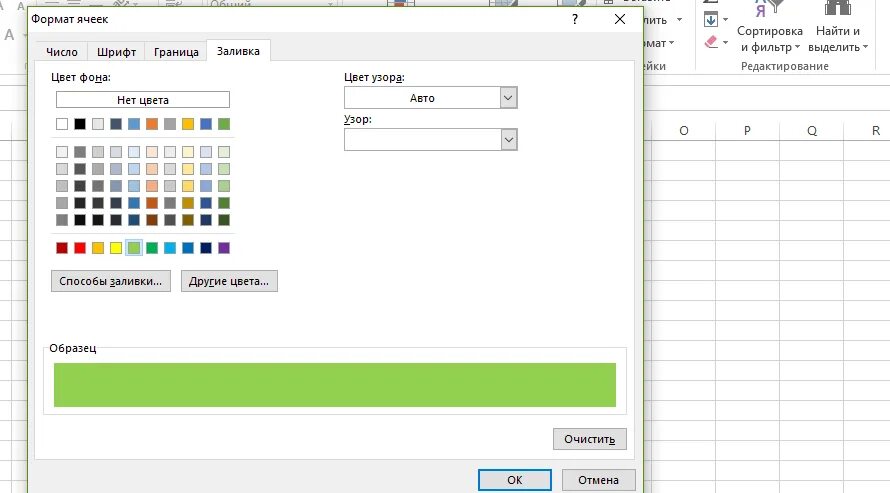890x493 pixels.
Task: Select column P header
Action: [747, 130]
